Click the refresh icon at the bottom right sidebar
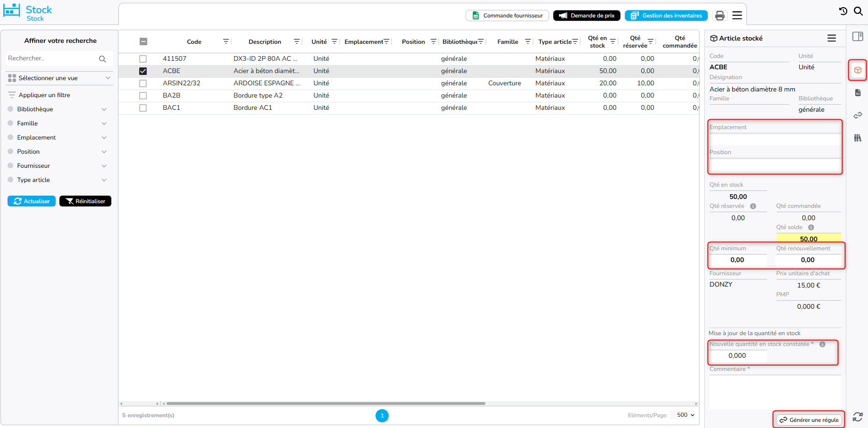 click(858, 417)
